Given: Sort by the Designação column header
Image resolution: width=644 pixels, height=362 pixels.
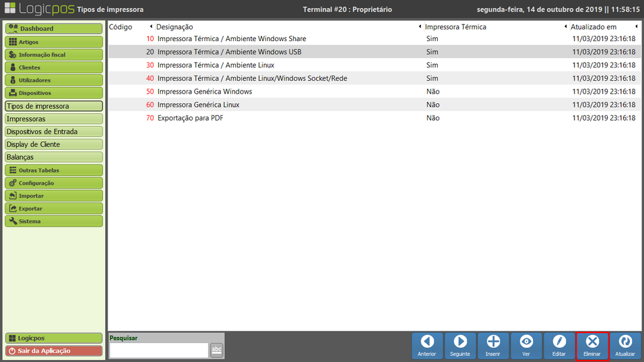Looking at the screenshot, I should 174,27.
